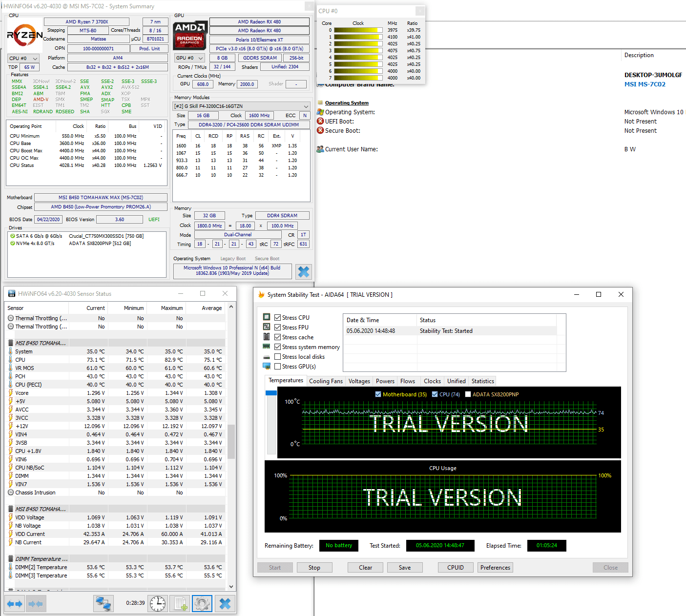Click the green check icon for NVMe drive
This screenshot has height=616, width=686.
coord(13,243)
